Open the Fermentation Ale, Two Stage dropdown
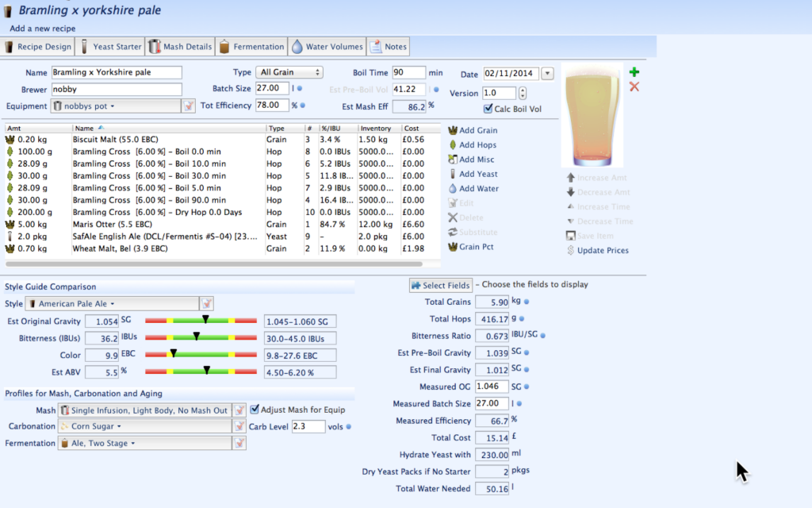 pos(145,443)
